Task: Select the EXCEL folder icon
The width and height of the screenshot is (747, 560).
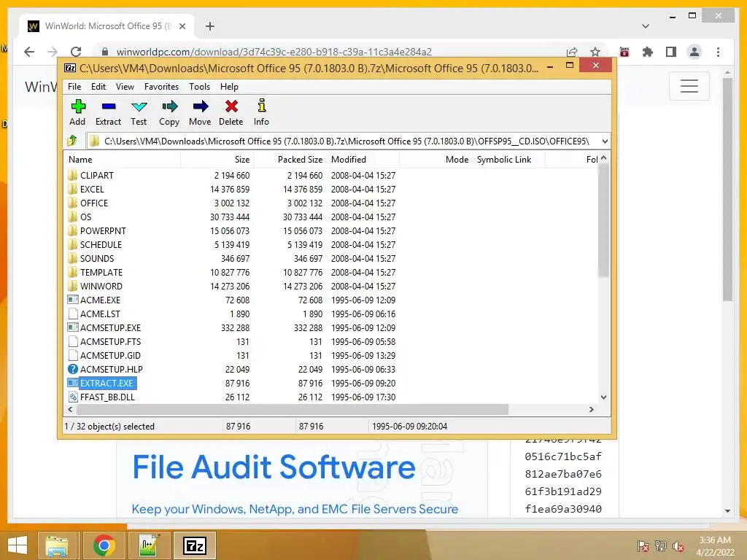Action: (x=72, y=189)
